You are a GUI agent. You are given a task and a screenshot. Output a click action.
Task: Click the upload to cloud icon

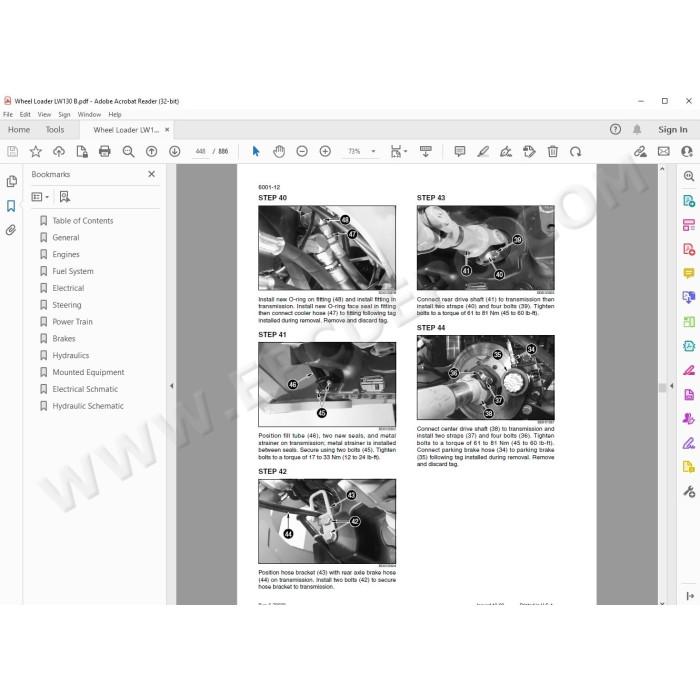click(x=59, y=152)
